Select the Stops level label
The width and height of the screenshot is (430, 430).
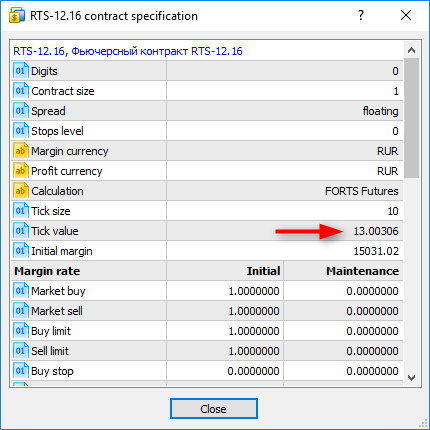pos(57,131)
